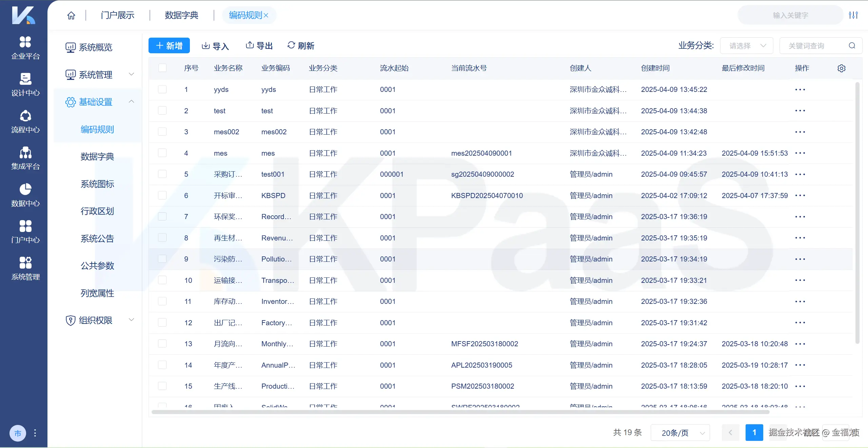The width and height of the screenshot is (868, 448).
Task: Click the 新增 button to add a rule
Action: (x=169, y=45)
